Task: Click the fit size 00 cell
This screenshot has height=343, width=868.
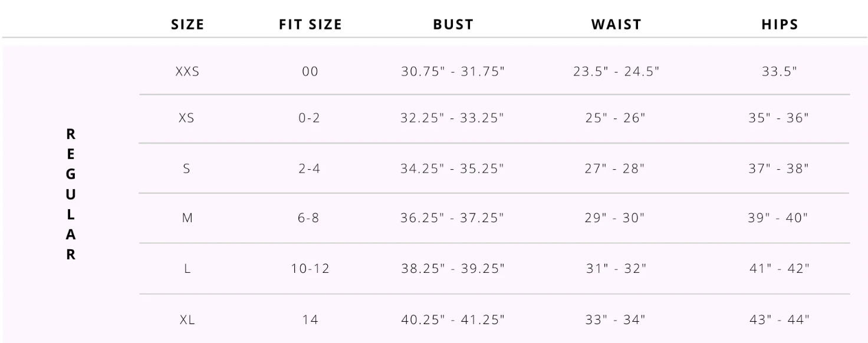Action: [x=310, y=72]
